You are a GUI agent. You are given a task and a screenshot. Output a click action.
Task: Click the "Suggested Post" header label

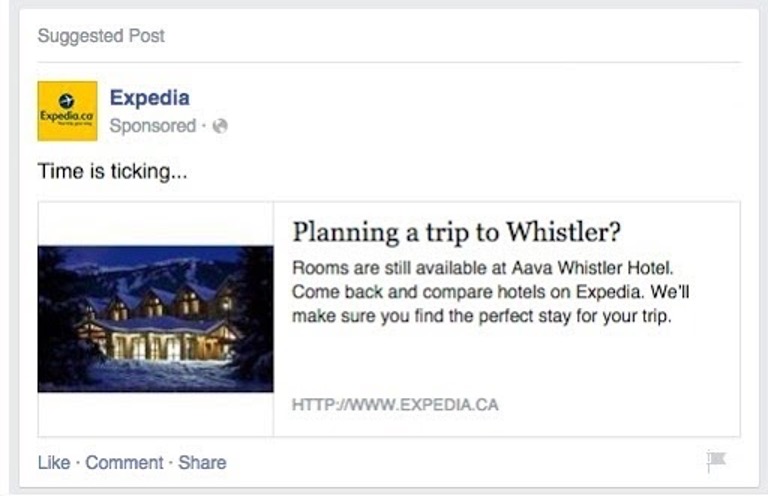pos(101,36)
